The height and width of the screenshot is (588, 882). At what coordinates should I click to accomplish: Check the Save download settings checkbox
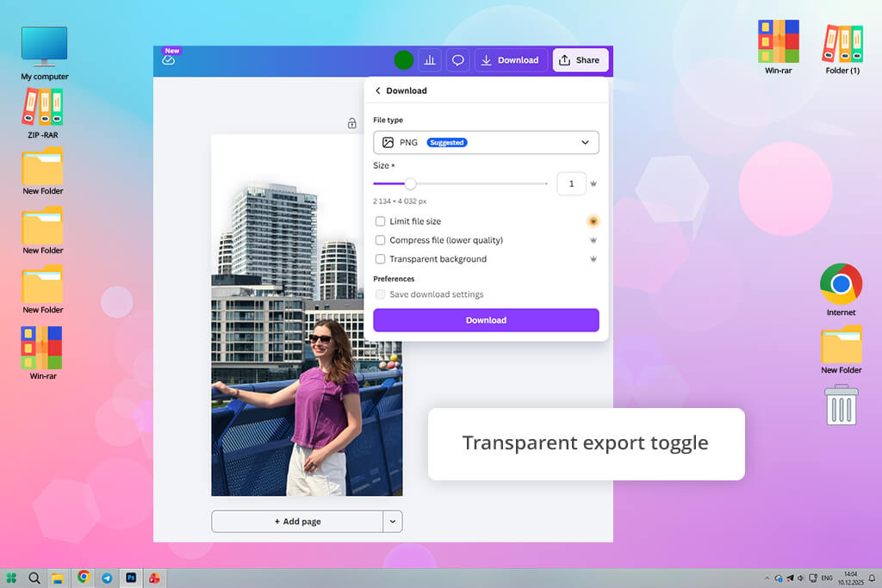click(x=380, y=294)
